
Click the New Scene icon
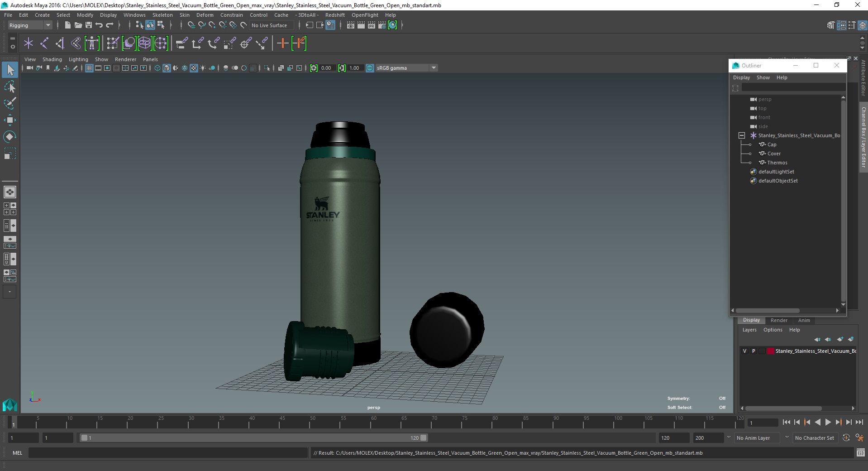click(67, 25)
